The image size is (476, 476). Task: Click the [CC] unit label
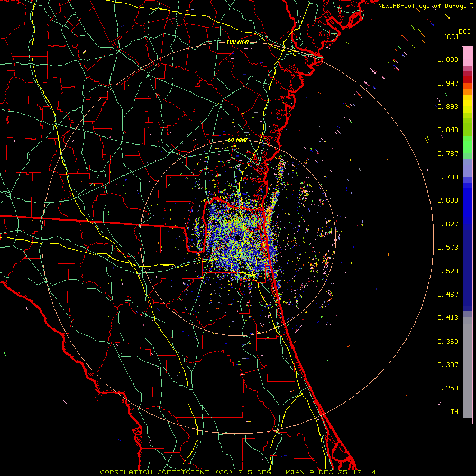451,36
